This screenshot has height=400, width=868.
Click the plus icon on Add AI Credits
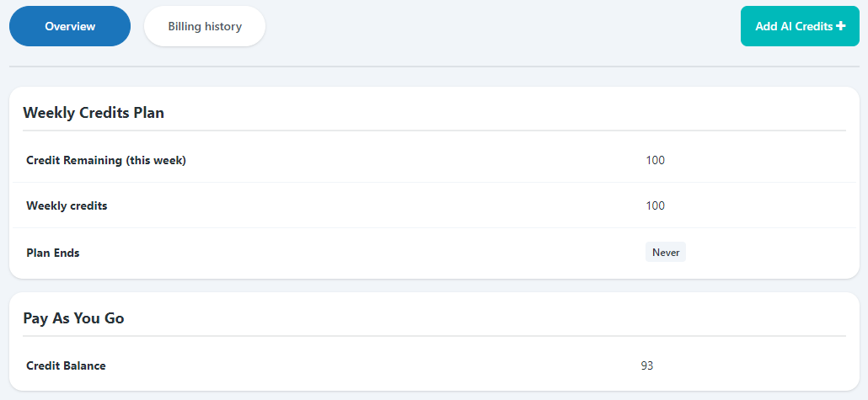(x=841, y=26)
